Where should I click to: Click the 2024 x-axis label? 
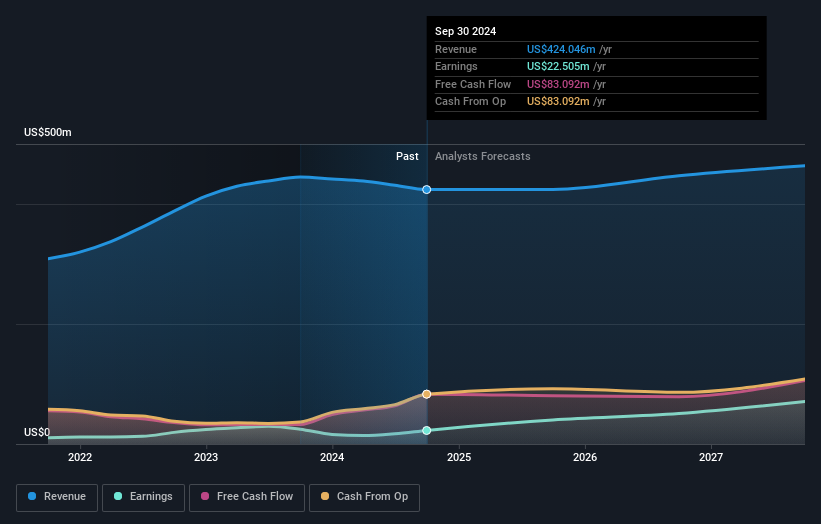click(x=332, y=458)
